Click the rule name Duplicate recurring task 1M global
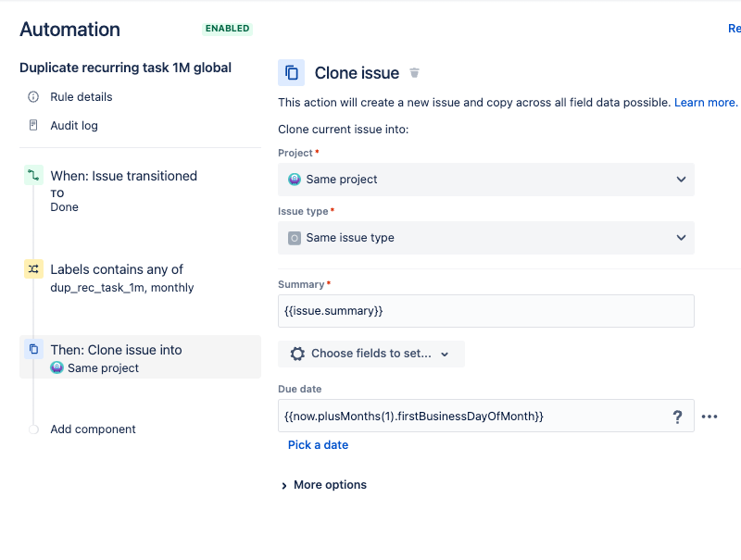The width and height of the screenshot is (741, 560). (x=125, y=68)
